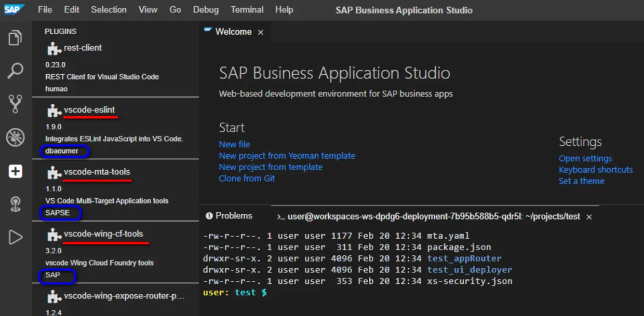Open the Terminal menu
The height and width of the screenshot is (316, 644).
click(x=247, y=10)
